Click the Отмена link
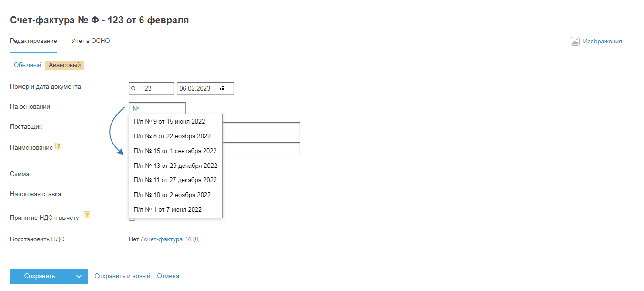644x291 pixels. [168, 276]
